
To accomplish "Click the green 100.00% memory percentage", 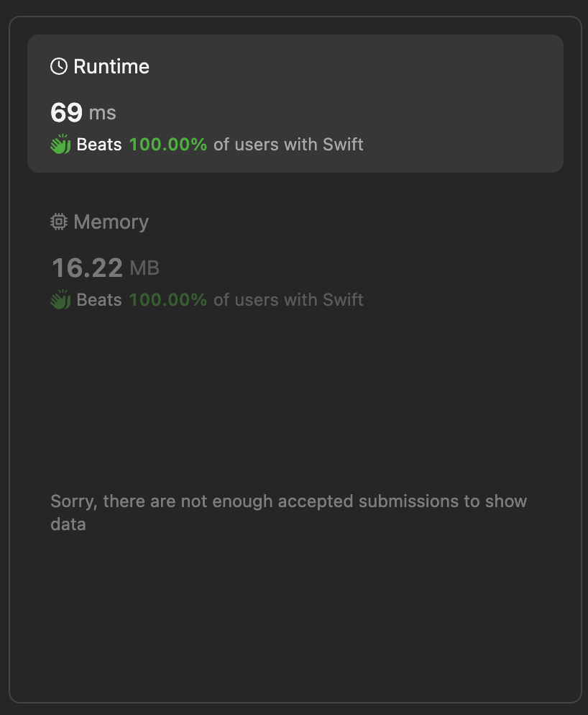I will 167,299.
